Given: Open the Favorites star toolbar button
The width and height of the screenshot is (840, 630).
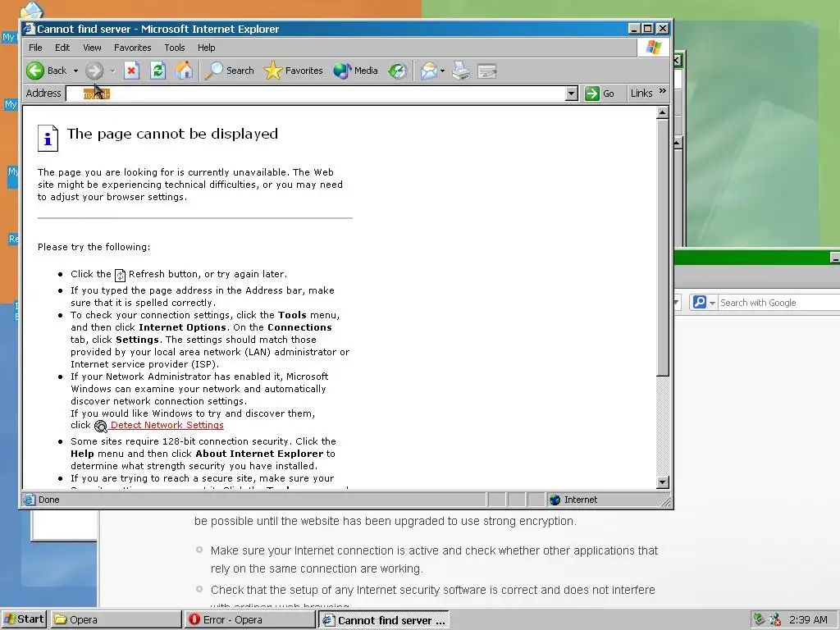Looking at the screenshot, I should 294,71.
